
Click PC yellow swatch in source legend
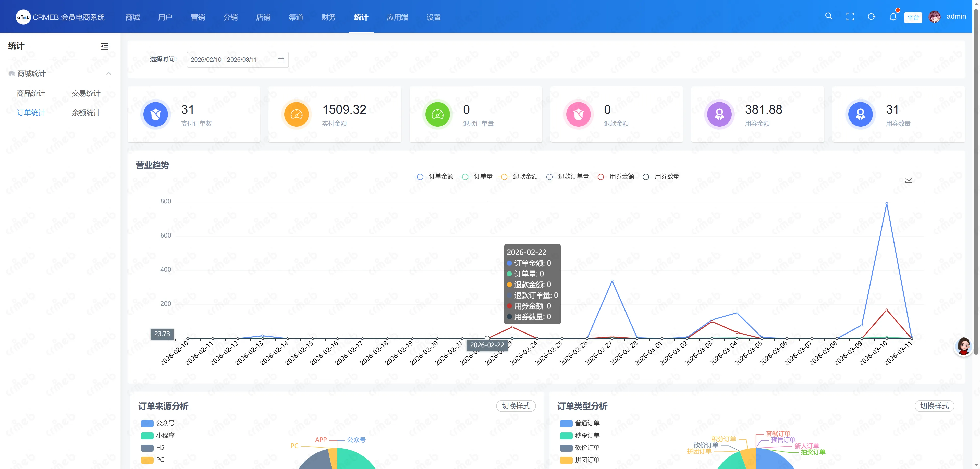[147, 460]
